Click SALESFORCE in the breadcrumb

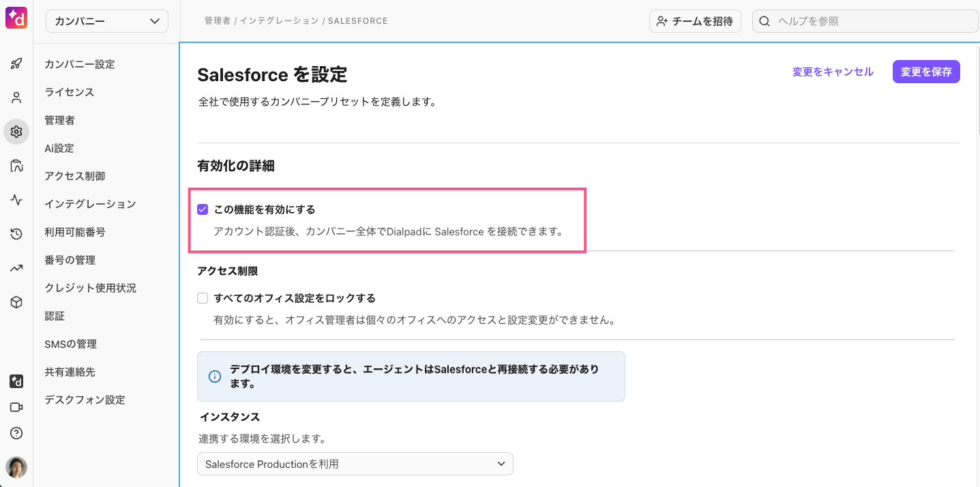tap(358, 21)
